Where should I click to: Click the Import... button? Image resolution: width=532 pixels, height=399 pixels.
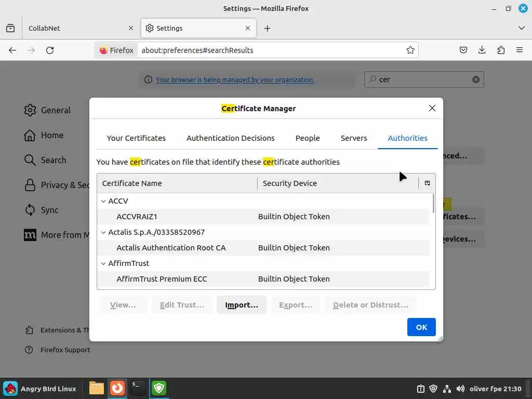pos(242,305)
